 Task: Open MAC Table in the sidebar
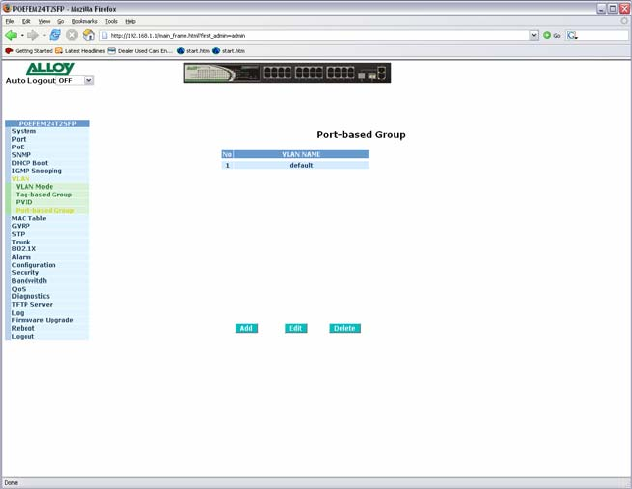coord(29,218)
